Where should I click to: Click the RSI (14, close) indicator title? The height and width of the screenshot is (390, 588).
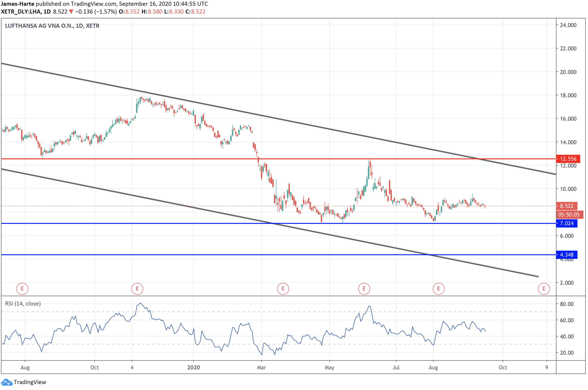23,304
